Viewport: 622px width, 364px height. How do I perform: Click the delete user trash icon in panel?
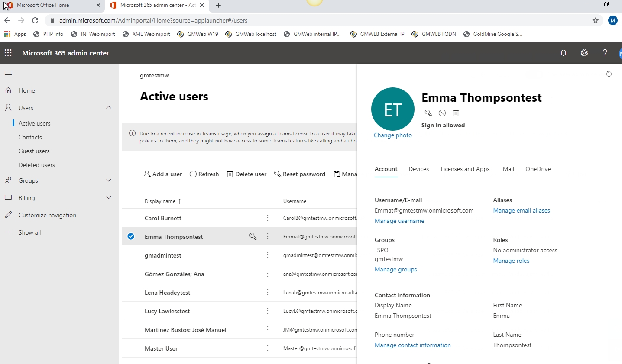point(456,113)
